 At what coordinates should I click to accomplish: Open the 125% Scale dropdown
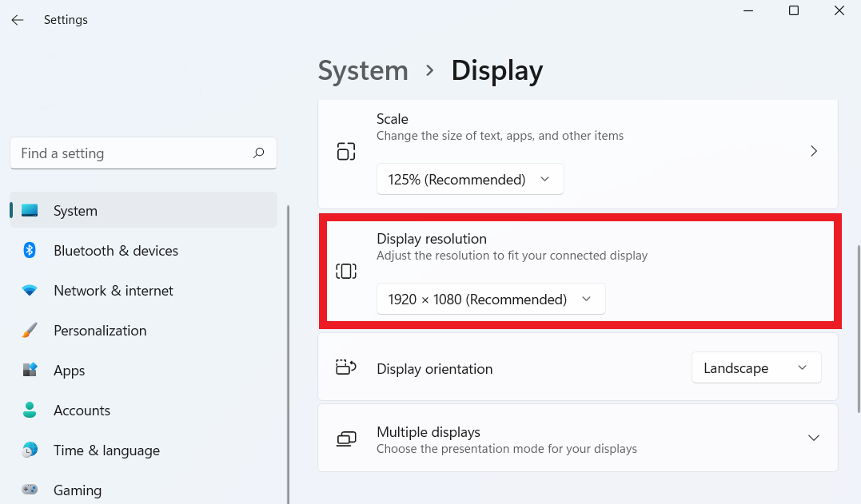(x=470, y=179)
